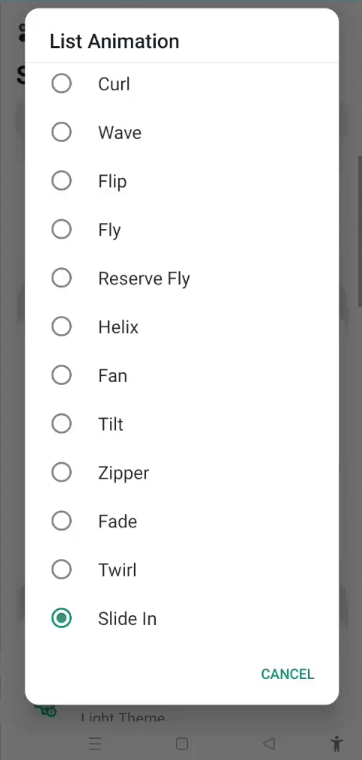The height and width of the screenshot is (760, 362).
Task: Click the selected Slide In radio button
Action: [x=62, y=618]
